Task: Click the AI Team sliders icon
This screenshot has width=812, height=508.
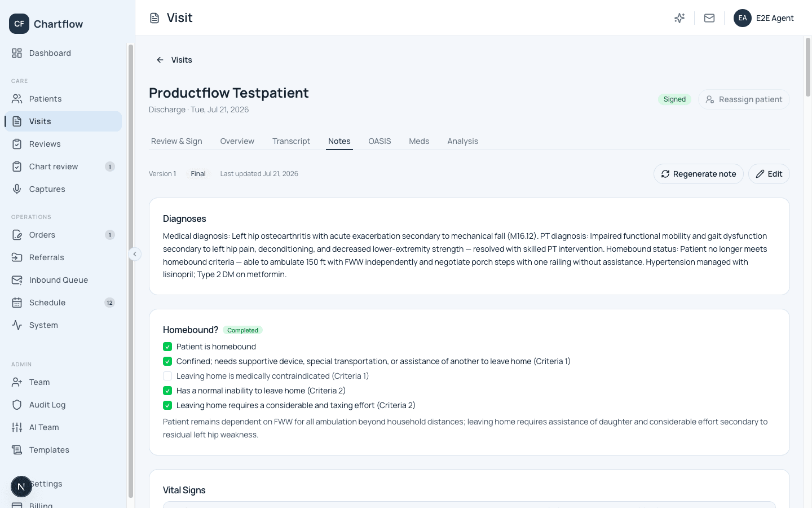Action: (17, 427)
